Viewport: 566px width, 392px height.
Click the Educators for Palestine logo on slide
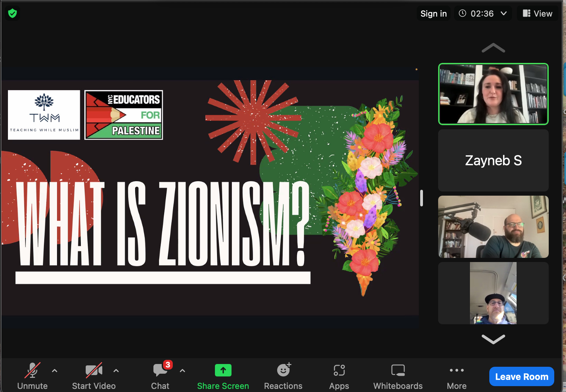[x=124, y=115]
